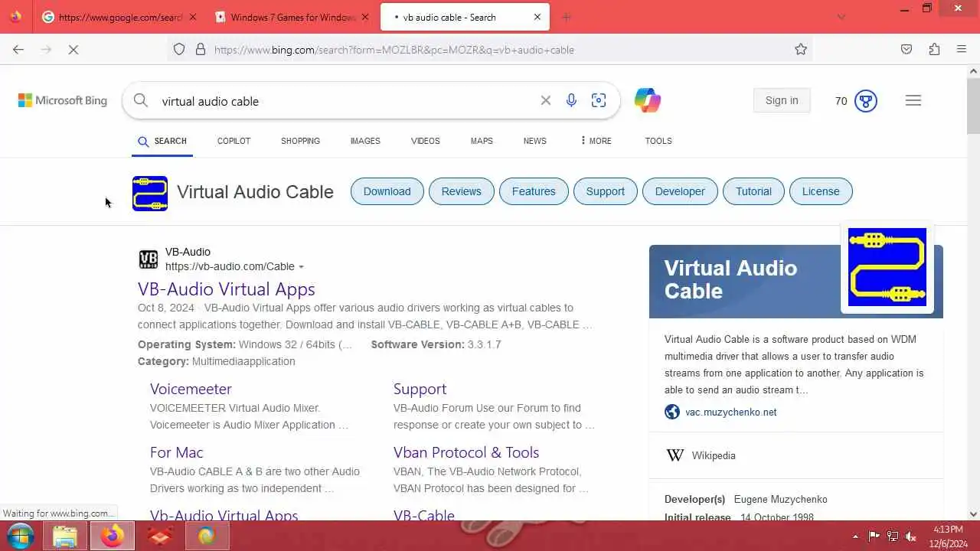Select the Shopping search tab
The image size is (980, 551).
point(300,141)
